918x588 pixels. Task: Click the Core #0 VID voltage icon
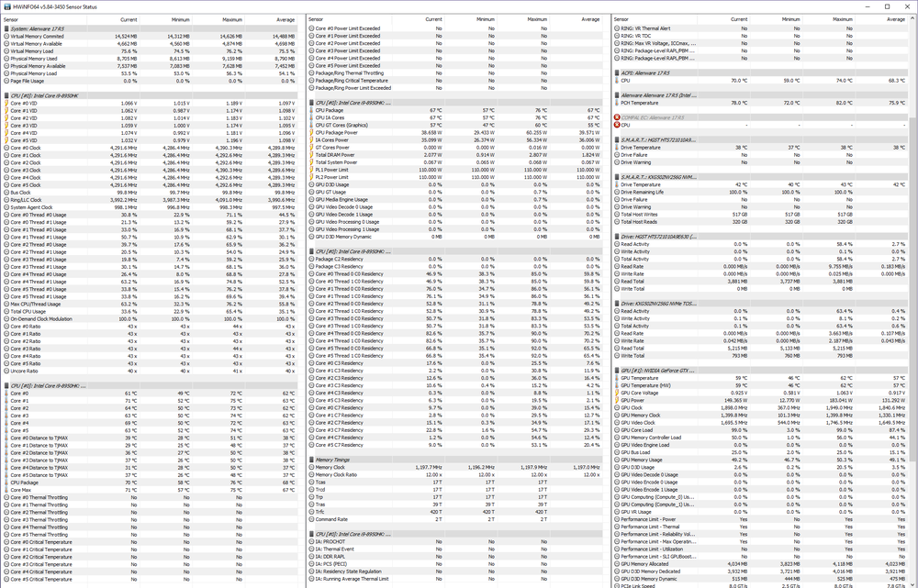tap(7, 104)
